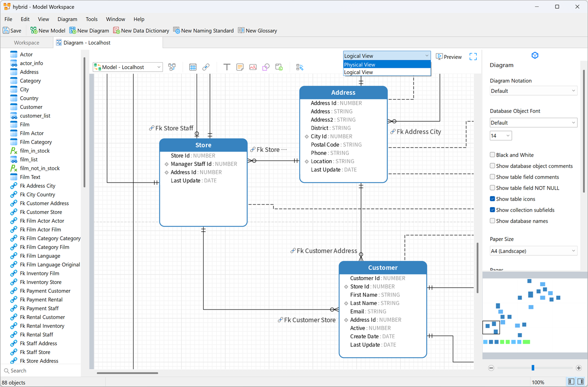
Task: Select Fk Inventory Film in sidebar list
Action: pos(39,274)
